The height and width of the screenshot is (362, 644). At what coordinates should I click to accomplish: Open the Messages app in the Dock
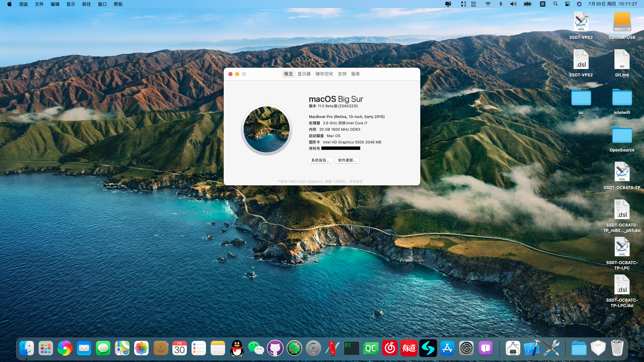(103, 348)
